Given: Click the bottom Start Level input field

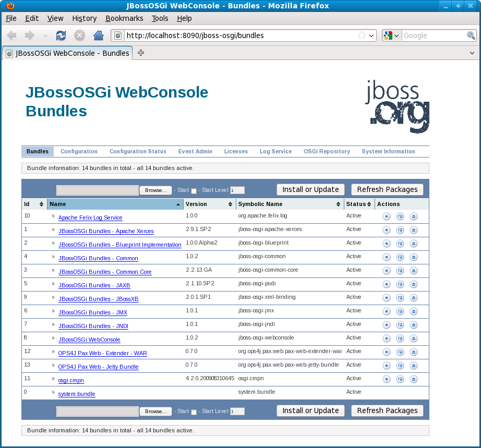Looking at the screenshot, I should pyautogui.click(x=237, y=411).
